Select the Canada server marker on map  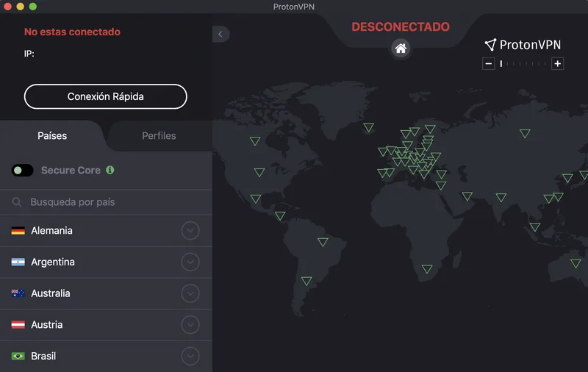[255, 141]
